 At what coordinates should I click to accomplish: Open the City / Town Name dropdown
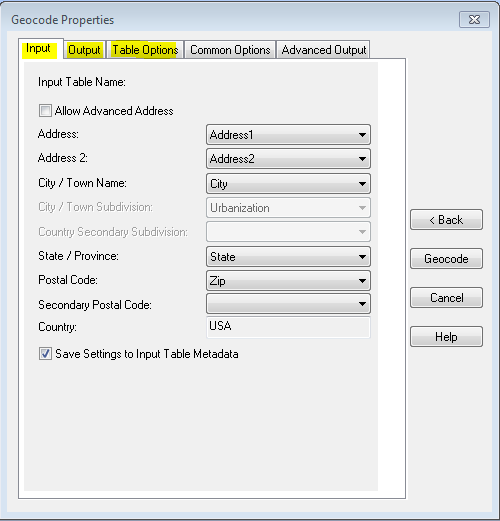click(288, 184)
